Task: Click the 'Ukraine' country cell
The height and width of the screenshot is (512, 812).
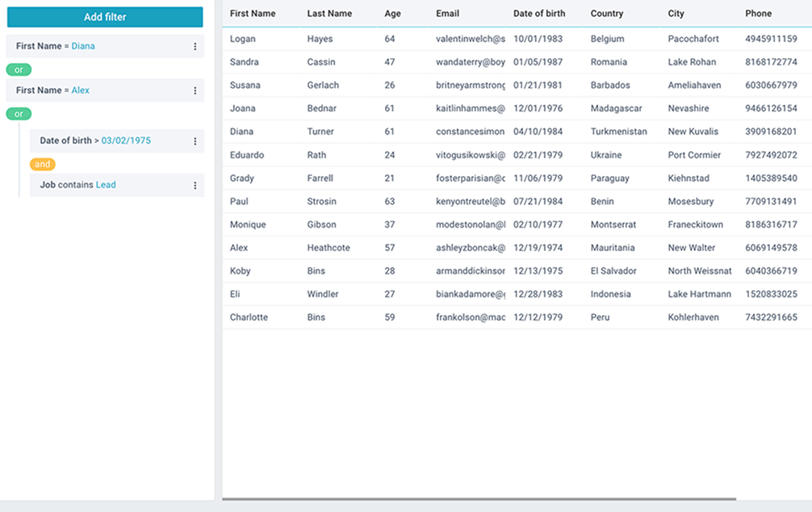Action: pos(606,155)
